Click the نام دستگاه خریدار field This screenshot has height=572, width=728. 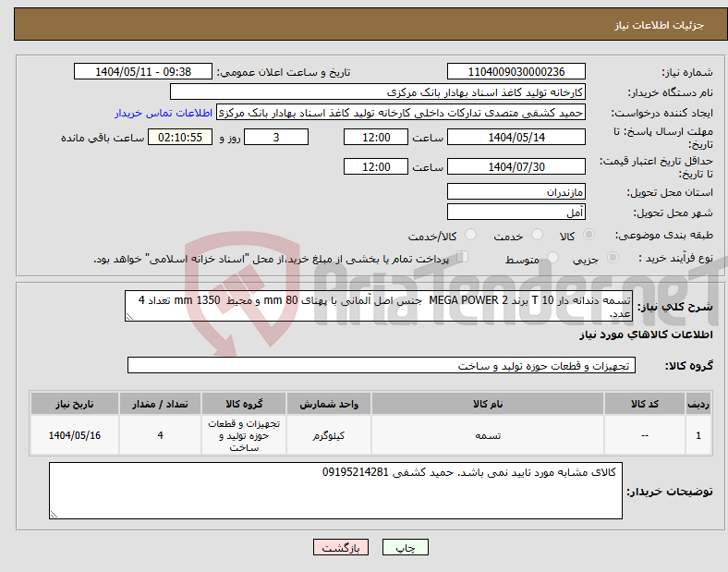377,91
